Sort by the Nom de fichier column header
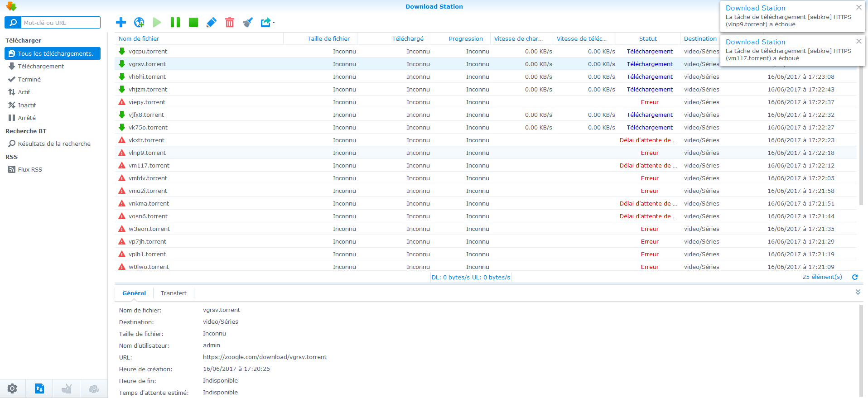 pyautogui.click(x=139, y=39)
